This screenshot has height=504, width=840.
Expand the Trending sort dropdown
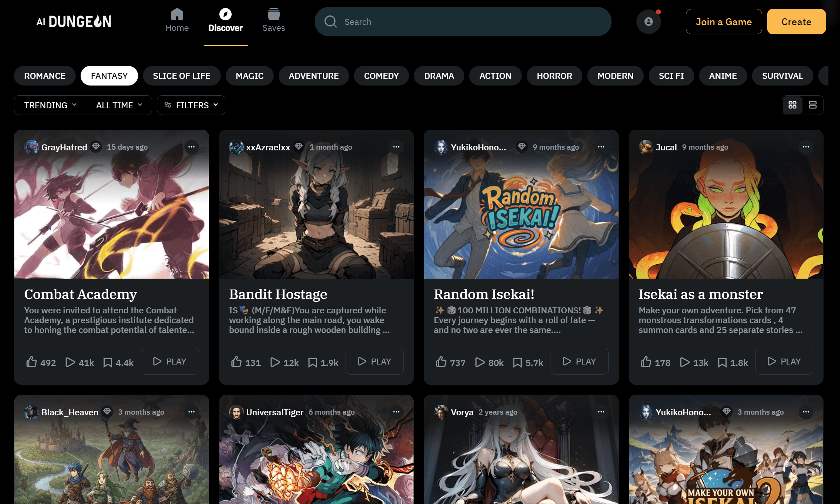[50, 105]
